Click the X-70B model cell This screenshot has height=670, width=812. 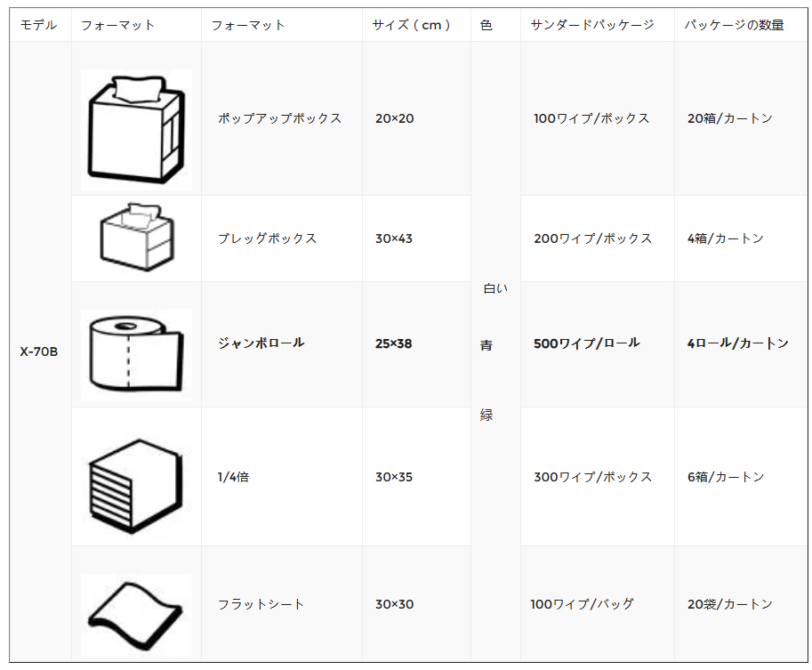39,351
